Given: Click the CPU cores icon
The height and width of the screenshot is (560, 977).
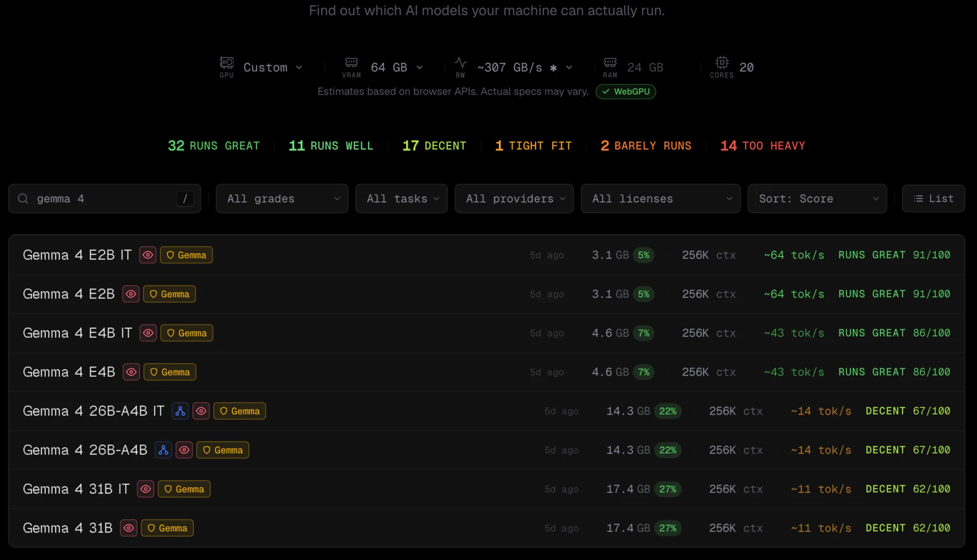Looking at the screenshot, I should [722, 62].
